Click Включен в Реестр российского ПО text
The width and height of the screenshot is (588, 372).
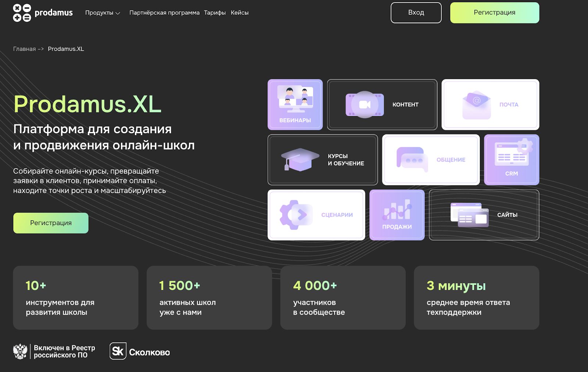[64, 351]
